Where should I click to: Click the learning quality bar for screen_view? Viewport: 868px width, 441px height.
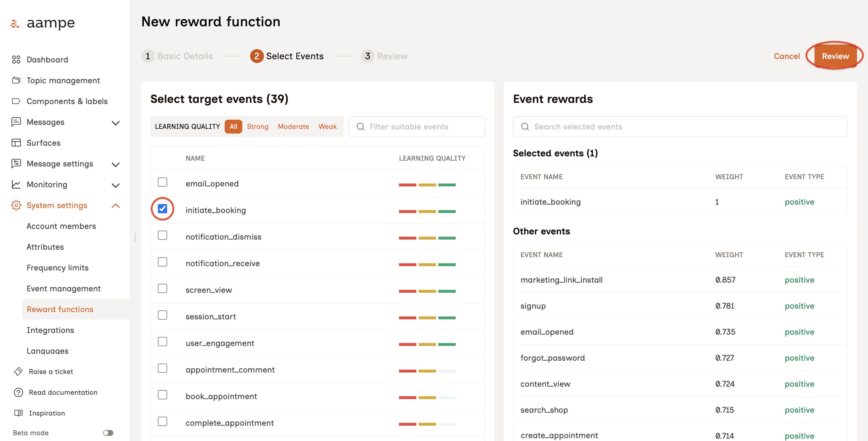427,291
